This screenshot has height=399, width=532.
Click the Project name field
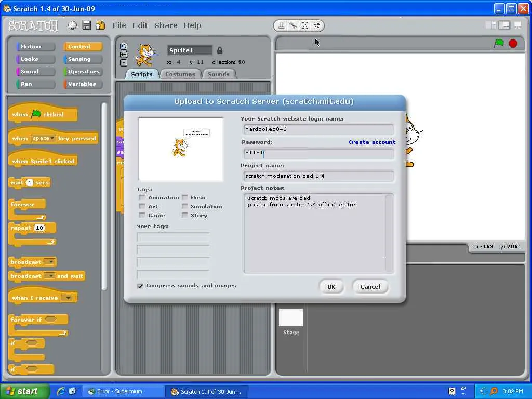tap(318, 176)
